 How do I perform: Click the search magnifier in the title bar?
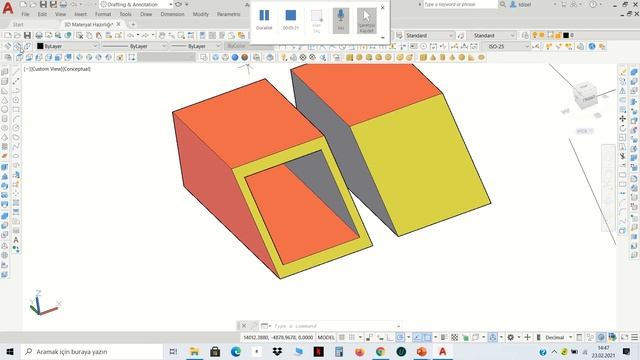click(503, 4)
